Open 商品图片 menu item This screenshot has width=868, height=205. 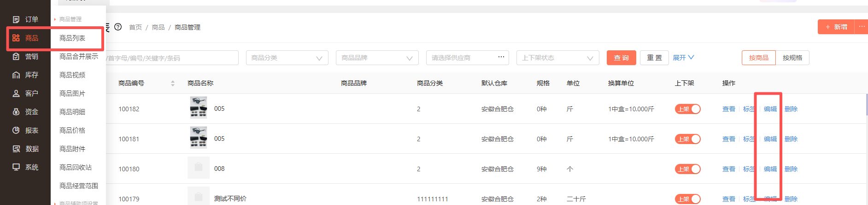[72, 93]
